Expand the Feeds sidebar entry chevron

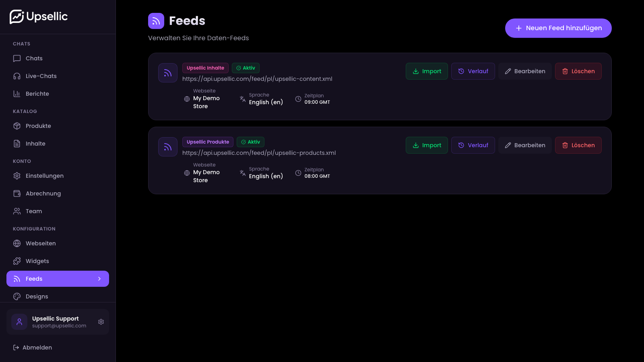pos(99,278)
